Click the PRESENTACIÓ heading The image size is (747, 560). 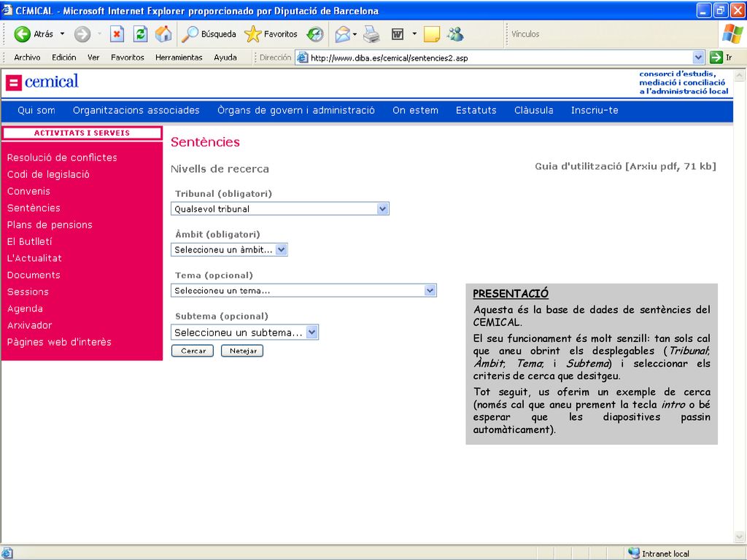(x=511, y=294)
